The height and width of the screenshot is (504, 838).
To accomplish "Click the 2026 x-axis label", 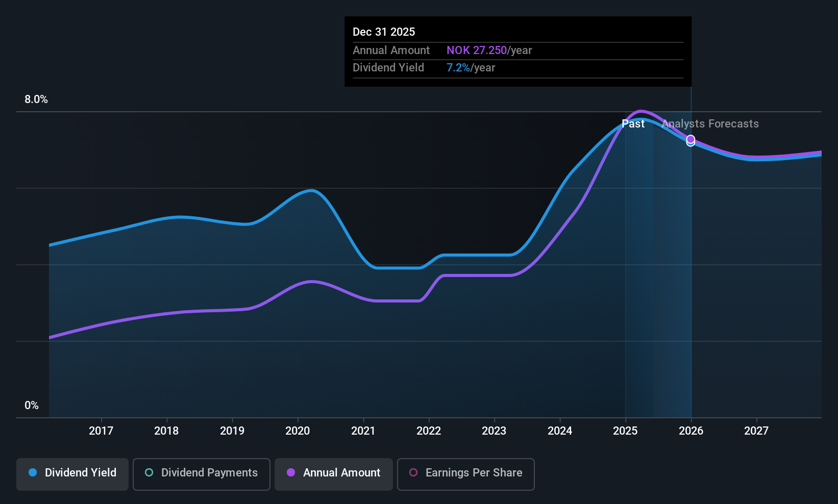I will [691, 431].
